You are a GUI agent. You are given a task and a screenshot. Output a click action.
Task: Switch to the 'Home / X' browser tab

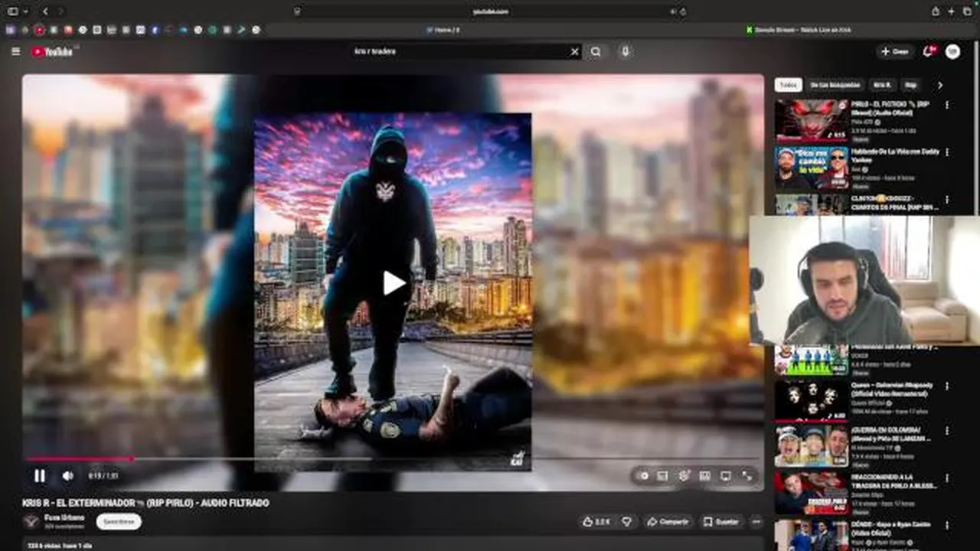pyautogui.click(x=443, y=30)
